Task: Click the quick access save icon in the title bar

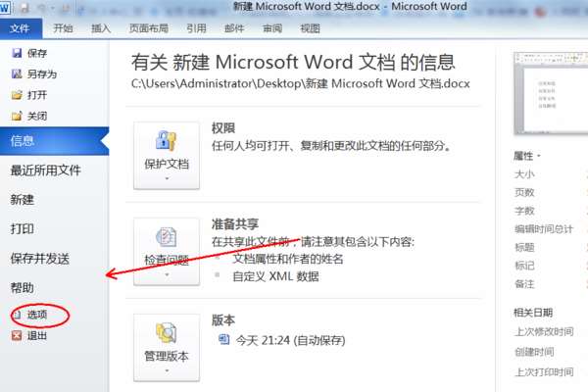Action: point(24,8)
